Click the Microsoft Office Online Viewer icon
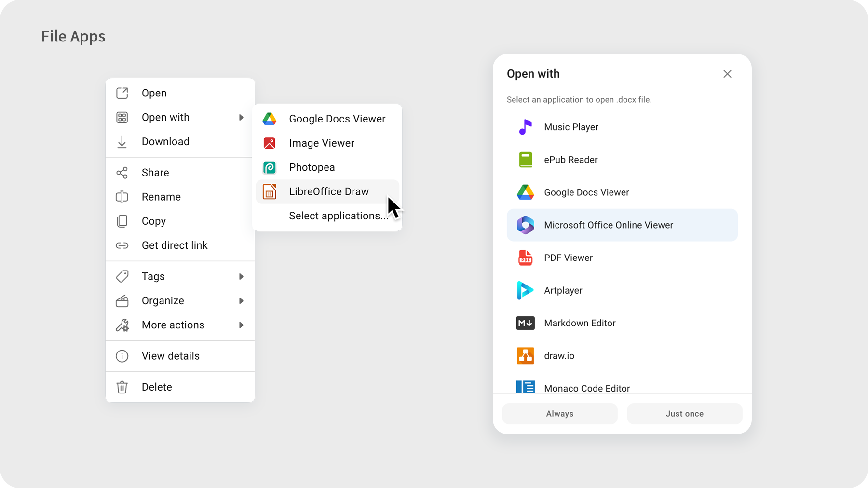Screen dimensions: 868x488 tap(525, 225)
